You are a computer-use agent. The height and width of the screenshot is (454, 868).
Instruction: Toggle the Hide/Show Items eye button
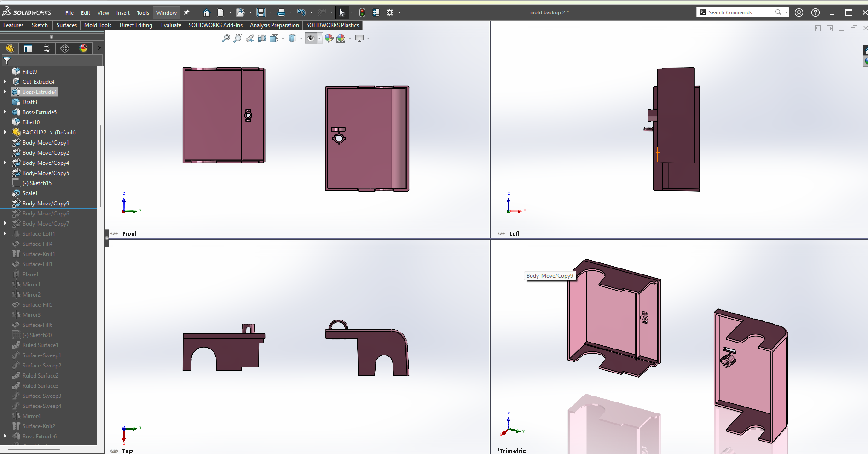(311, 39)
